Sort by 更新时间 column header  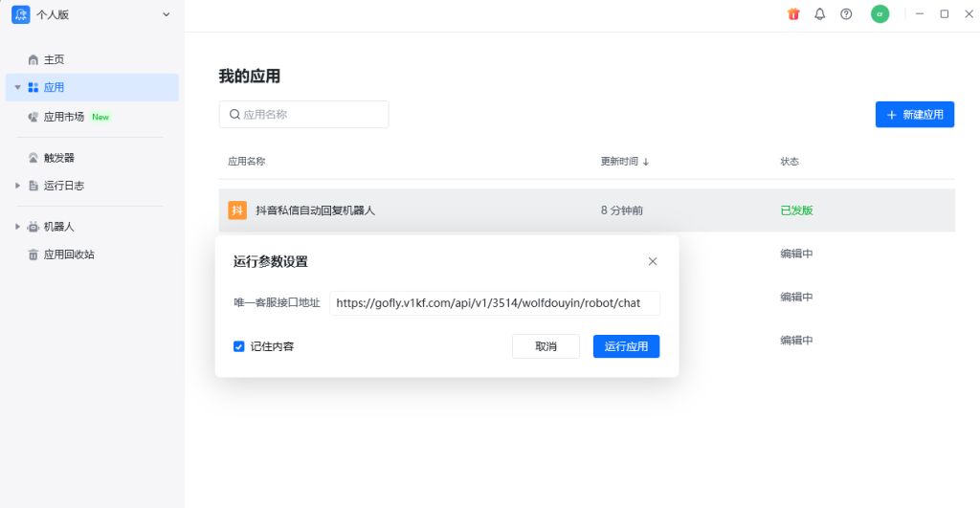(619, 162)
